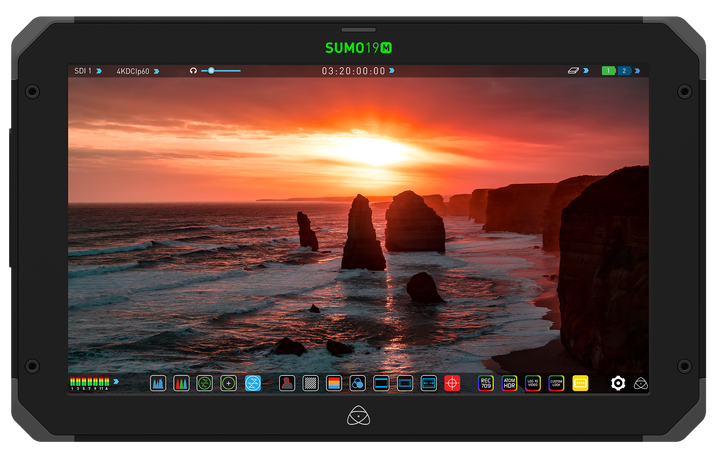720x464 pixels.
Task: Toggle the Atom HDR monitor mode
Action: 509,383
